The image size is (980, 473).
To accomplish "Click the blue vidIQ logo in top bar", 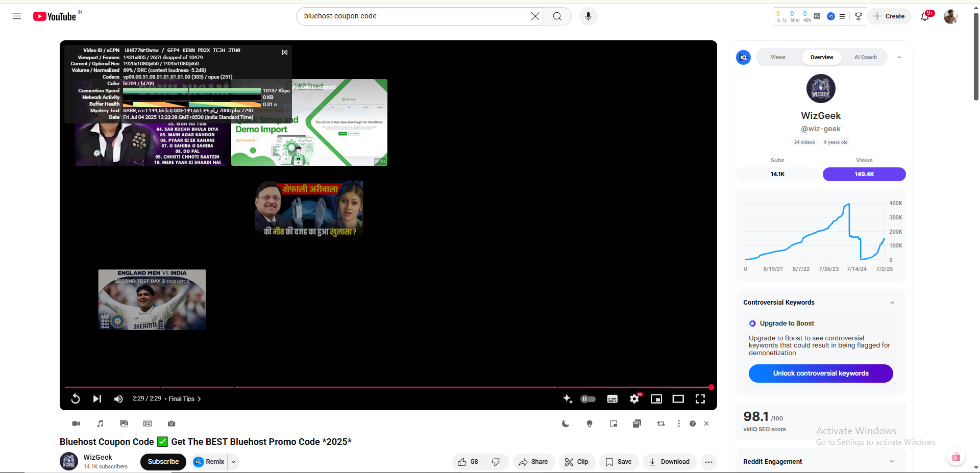I will click(x=831, y=16).
